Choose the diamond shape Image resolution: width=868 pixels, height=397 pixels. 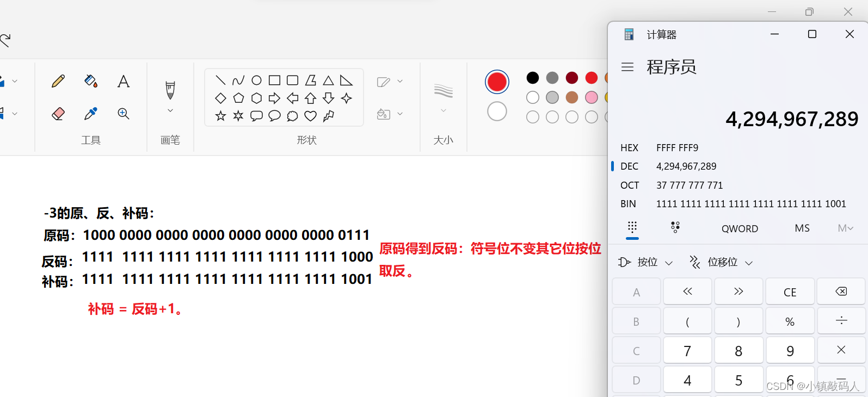[x=220, y=98]
